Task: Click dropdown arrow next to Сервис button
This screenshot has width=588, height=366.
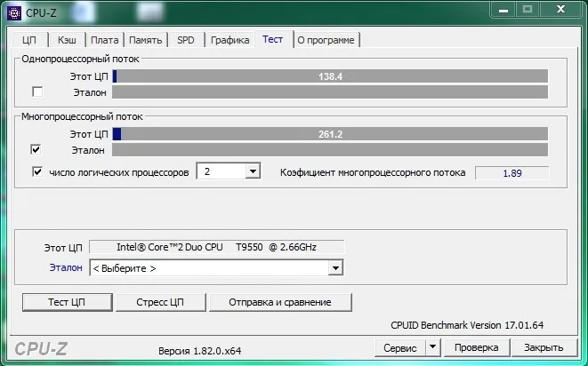Action: tap(432, 347)
